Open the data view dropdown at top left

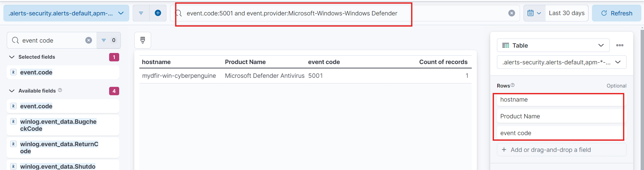pyautogui.click(x=66, y=13)
